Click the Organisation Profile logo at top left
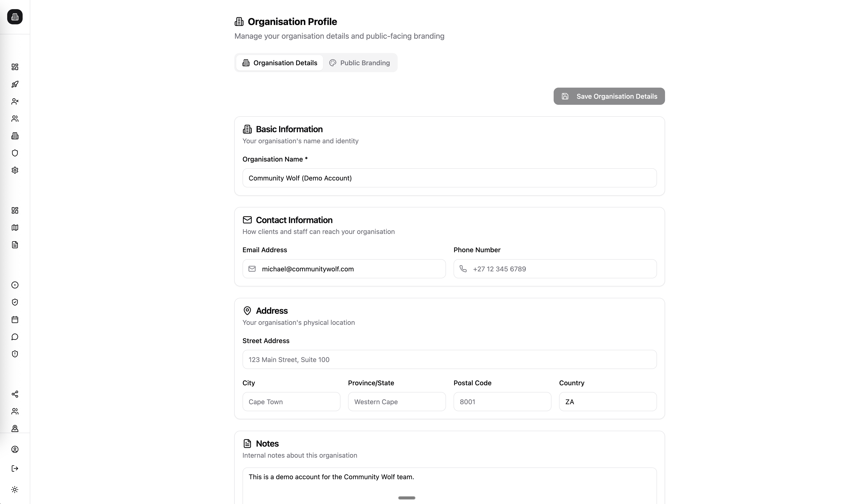868x504 pixels. coord(14,17)
